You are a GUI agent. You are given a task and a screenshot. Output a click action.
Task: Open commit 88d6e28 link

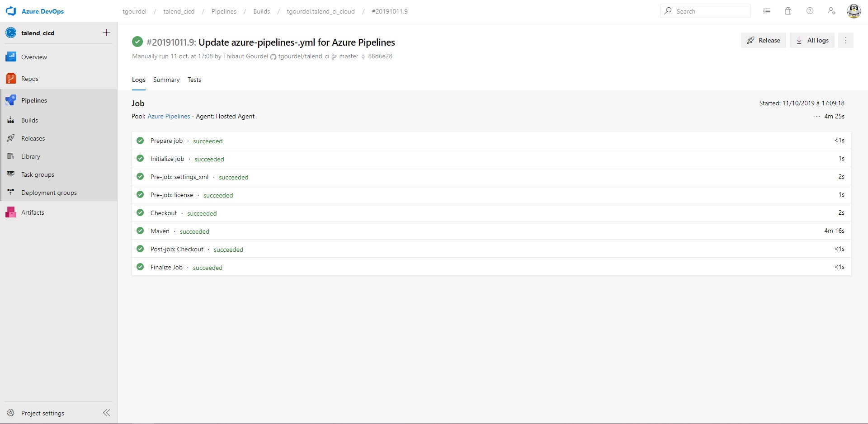[x=380, y=56]
